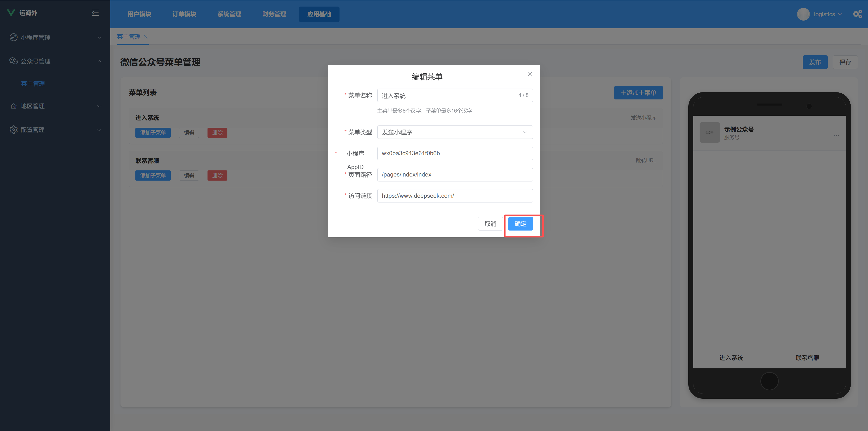Close the 菜单管理 tab via X
The height and width of the screenshot is (431, 868).
tap(146, 37)
